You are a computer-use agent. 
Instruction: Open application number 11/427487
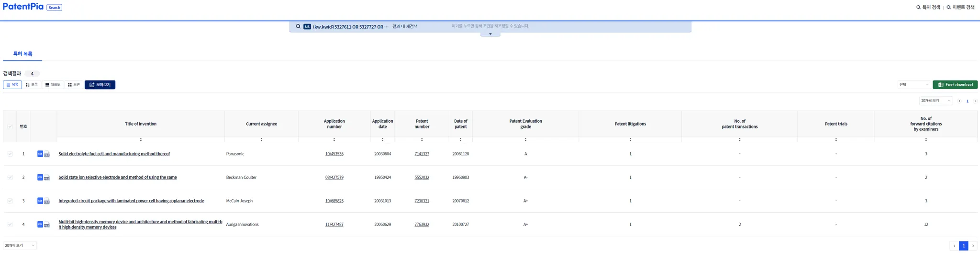pyautogui.click(x=334, y=224)
